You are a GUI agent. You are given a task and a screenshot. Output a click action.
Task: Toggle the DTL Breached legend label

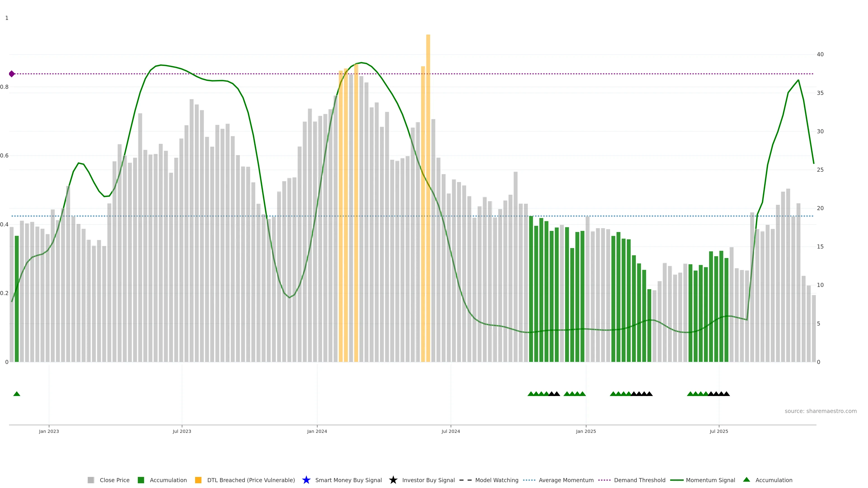pyautogui.click(x=251, y=480)
